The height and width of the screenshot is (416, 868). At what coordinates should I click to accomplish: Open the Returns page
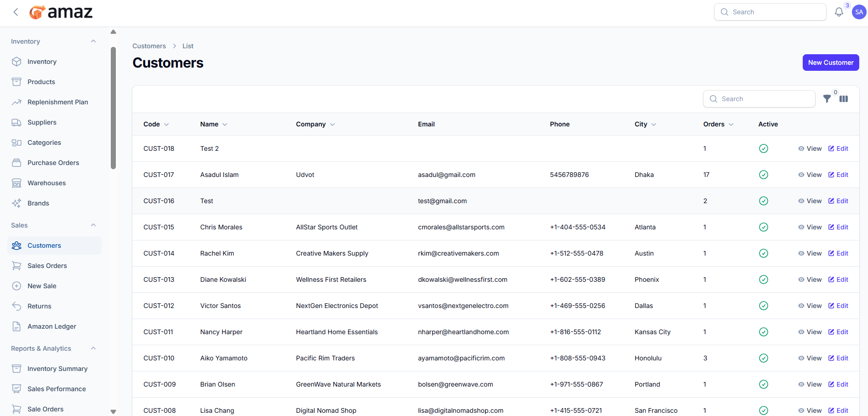54,306
